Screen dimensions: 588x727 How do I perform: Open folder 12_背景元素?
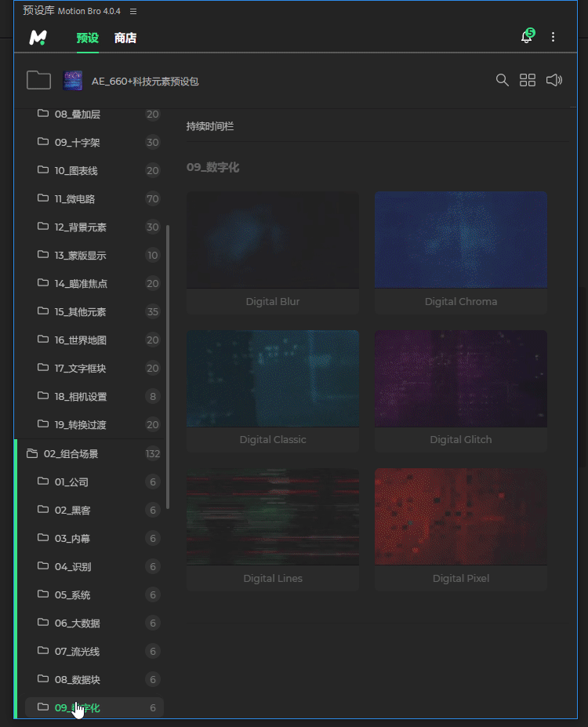[x=94, y=227]
